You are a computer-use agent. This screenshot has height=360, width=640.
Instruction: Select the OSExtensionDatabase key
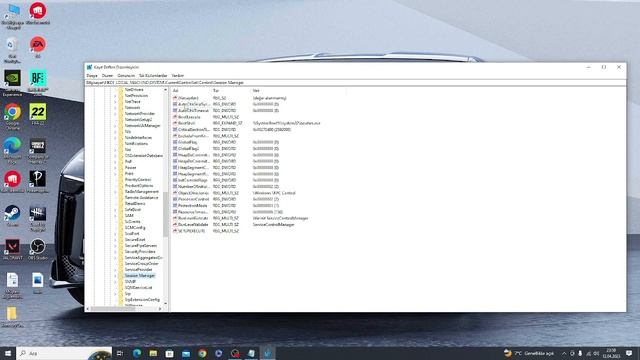pyautogui.click(x=143, y=156)
